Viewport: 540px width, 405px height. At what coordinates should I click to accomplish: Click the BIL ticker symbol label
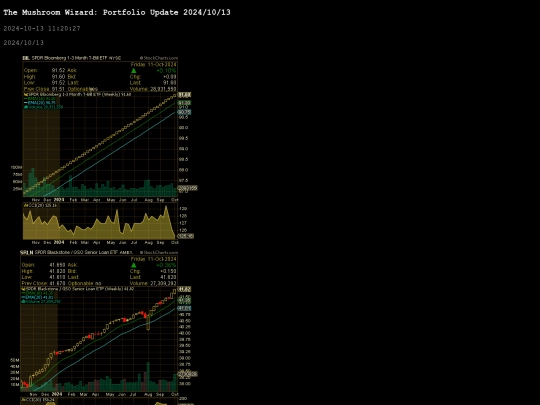[26, 58]
